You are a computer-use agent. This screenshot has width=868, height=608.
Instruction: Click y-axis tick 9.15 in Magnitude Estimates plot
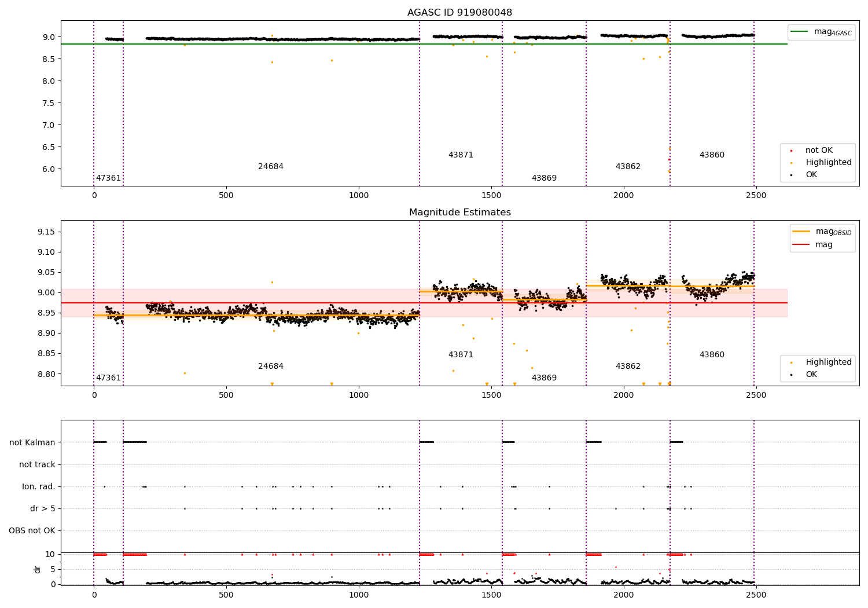(46, 232)
